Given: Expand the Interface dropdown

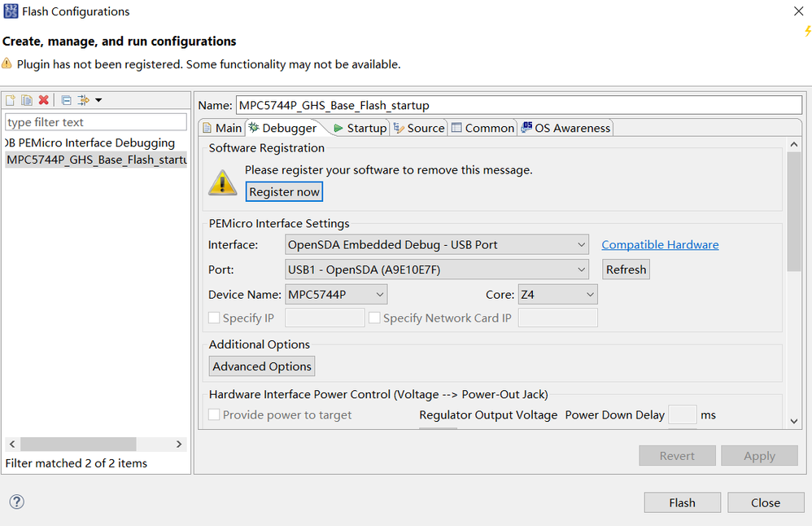Looking at the screenshot, I should (438, 244).
